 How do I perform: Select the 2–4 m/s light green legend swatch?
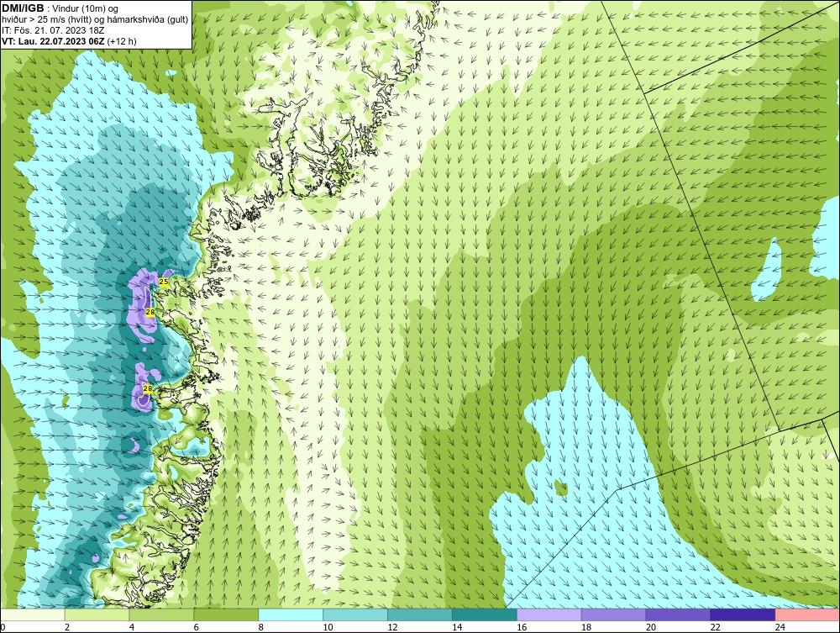(x=97, y=615)
